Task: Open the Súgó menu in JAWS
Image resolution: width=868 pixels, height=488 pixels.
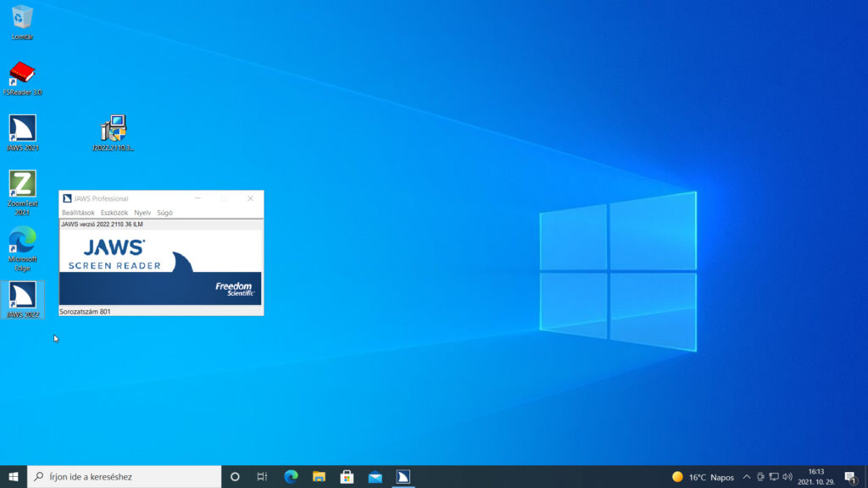Action: pyautogui.click(x=164, y=213)
